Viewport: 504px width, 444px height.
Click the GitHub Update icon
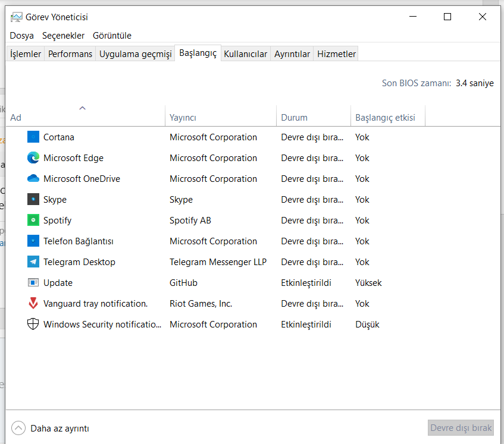click(33, 282)
